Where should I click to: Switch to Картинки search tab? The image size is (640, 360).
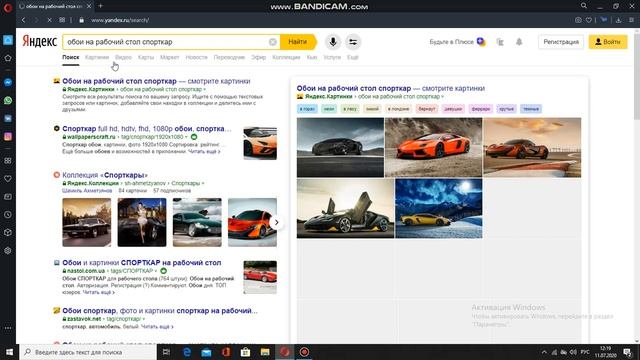tap(97, 57)
